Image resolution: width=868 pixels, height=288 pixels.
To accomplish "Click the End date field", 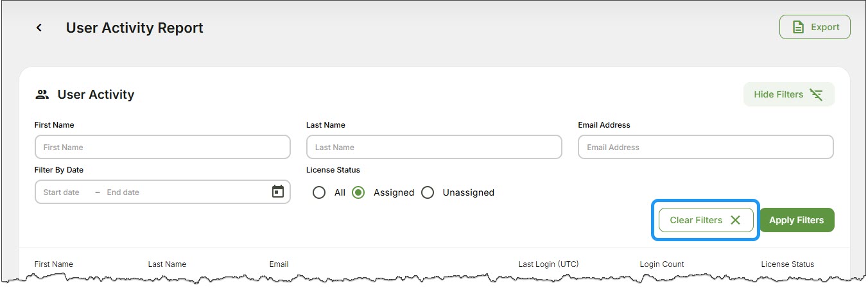I will pyautogui.click(x=123, y=192).
